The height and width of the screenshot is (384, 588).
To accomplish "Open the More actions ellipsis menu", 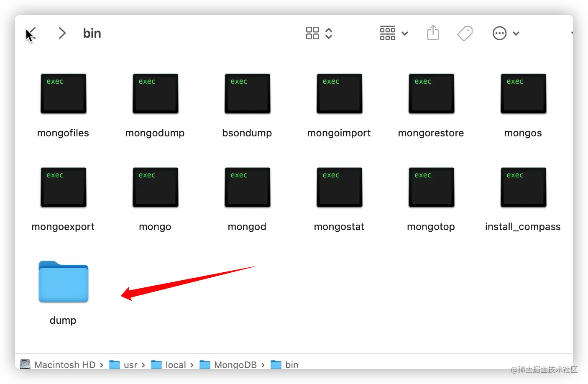I will point(499,33).
